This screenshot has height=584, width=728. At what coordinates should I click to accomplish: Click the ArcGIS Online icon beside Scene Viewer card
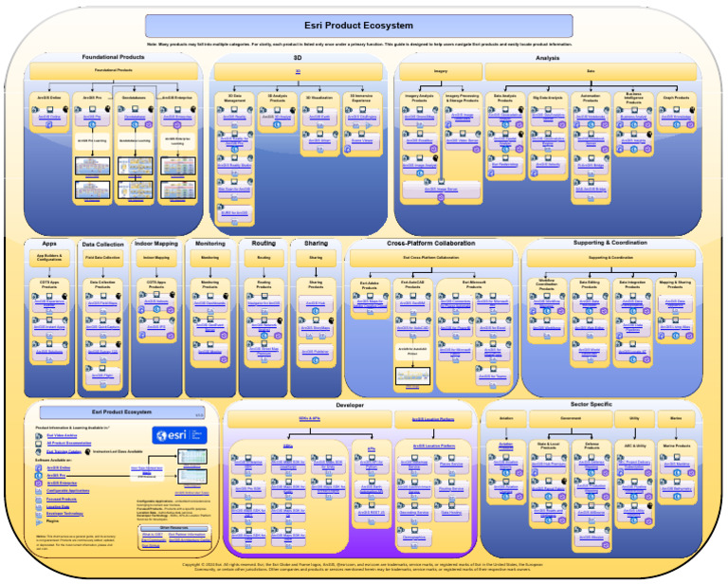point(348,149)
